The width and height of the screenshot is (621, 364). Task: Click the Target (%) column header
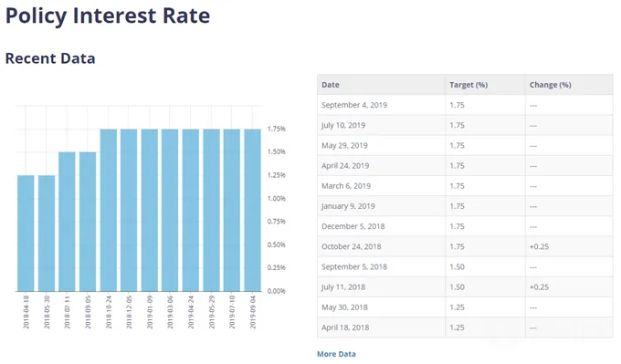point(468,85)
